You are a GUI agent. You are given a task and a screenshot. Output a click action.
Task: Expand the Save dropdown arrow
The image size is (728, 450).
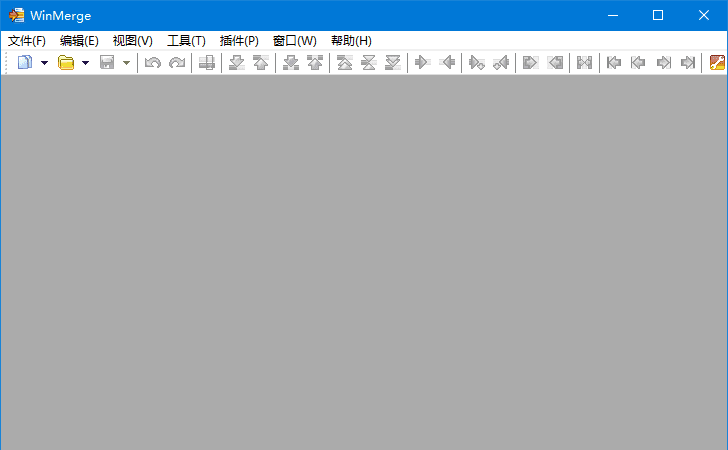[x=126, y=63]
